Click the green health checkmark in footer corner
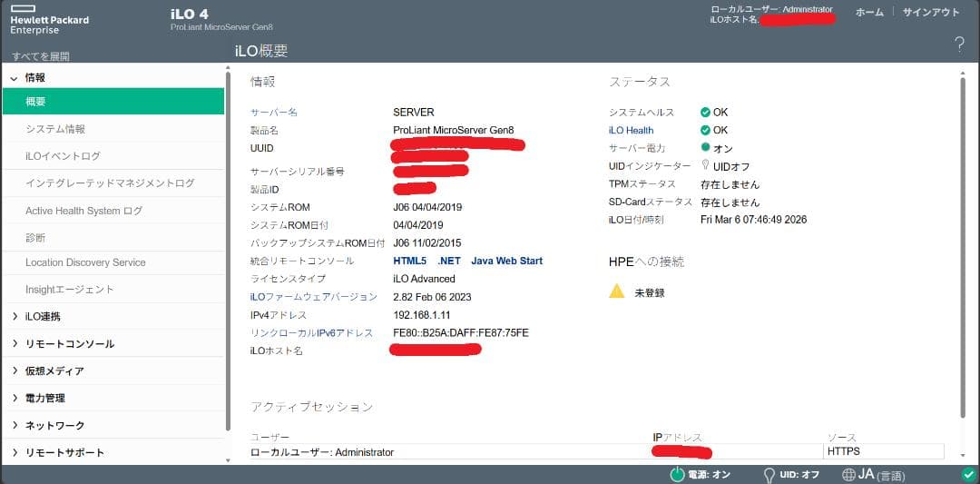 point(967,474)
